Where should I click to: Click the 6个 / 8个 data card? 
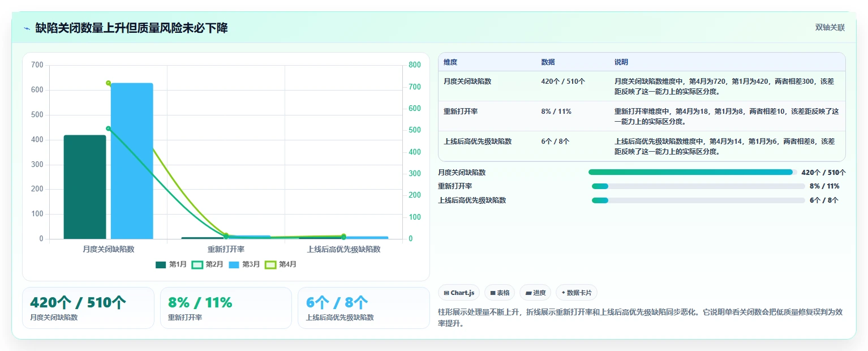click(x=364, y=308)
